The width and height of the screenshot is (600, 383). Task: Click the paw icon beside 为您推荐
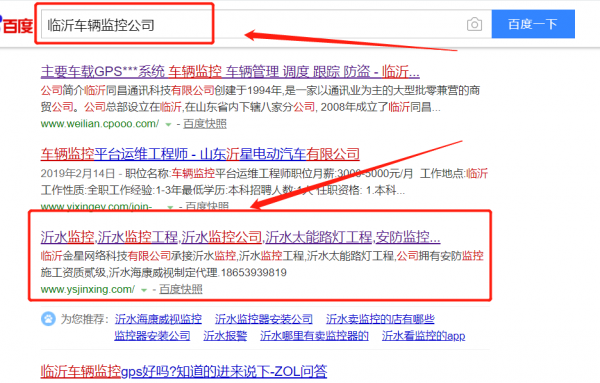48,319
